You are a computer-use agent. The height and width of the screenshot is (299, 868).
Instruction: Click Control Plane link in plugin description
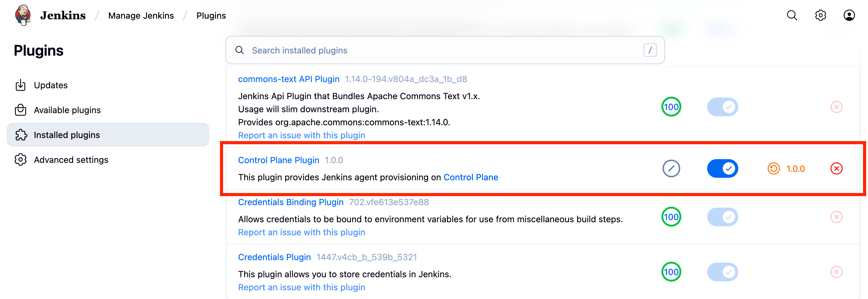[471, 177]
